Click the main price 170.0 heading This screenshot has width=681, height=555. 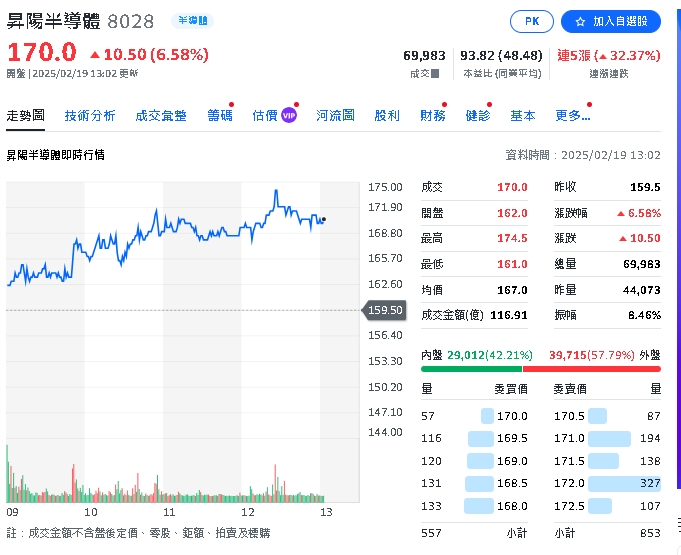pos(42,53)
